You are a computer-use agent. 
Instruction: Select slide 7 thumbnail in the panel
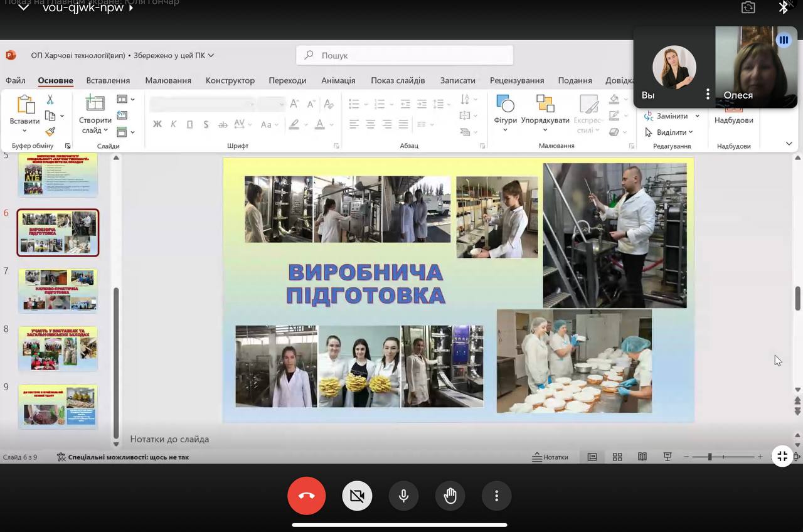58,290
